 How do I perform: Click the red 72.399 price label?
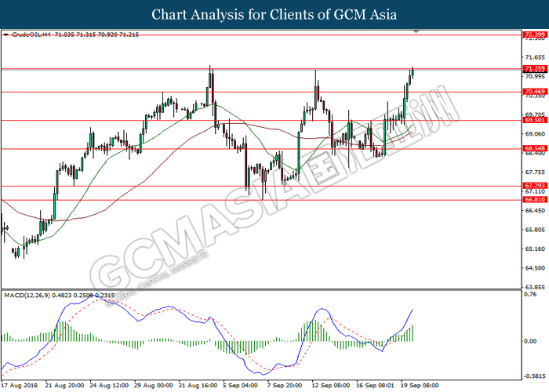coord(536,34)
